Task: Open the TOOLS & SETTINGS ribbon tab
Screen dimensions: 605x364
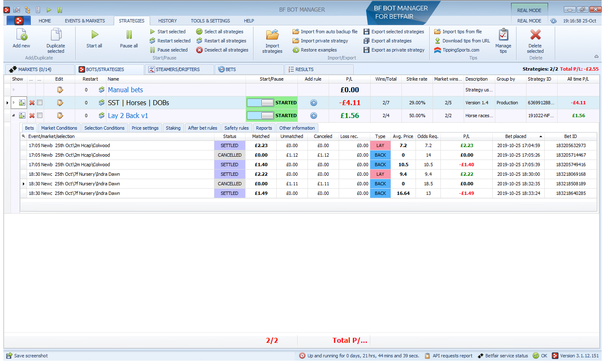Action: click(210, 21)
